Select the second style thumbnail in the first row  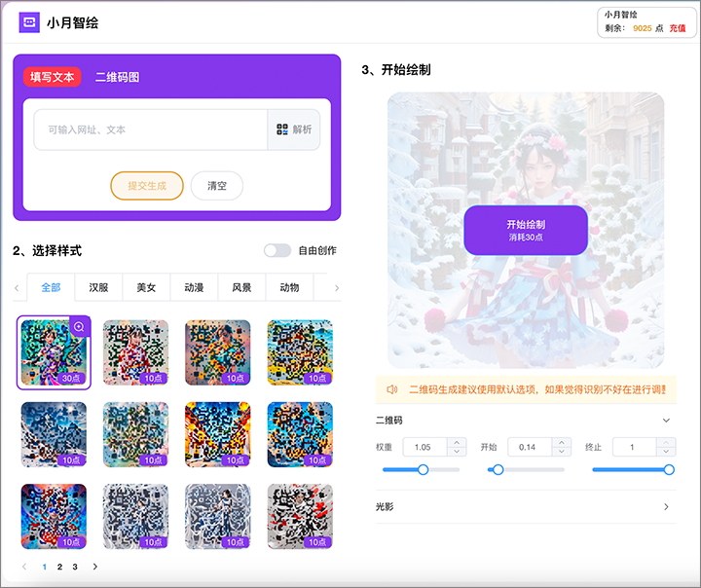coord(136,352)
